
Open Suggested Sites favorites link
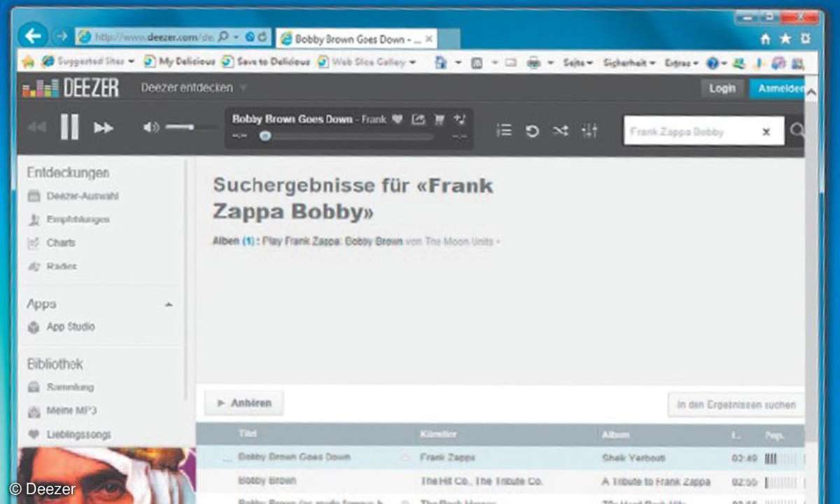[x=89, y=62]
